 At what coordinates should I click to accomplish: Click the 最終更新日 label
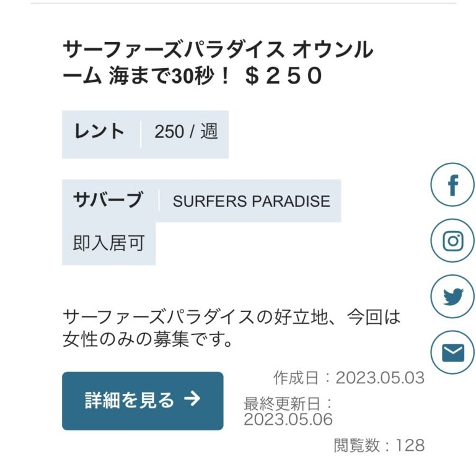[x=288, y=404]
